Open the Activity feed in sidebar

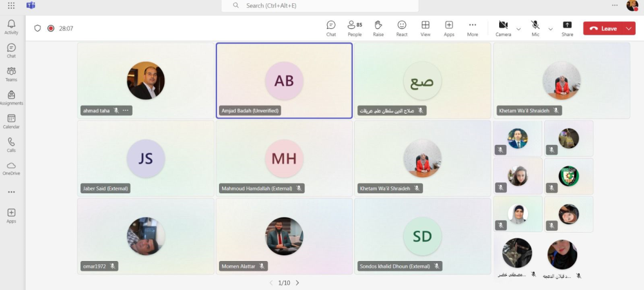(x=11, y=26)
